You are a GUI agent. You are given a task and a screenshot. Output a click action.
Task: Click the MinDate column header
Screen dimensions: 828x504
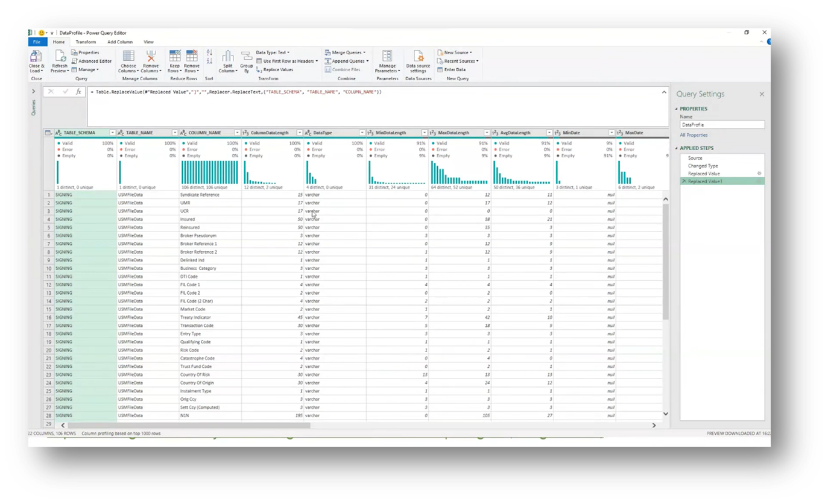click(584, 133)
